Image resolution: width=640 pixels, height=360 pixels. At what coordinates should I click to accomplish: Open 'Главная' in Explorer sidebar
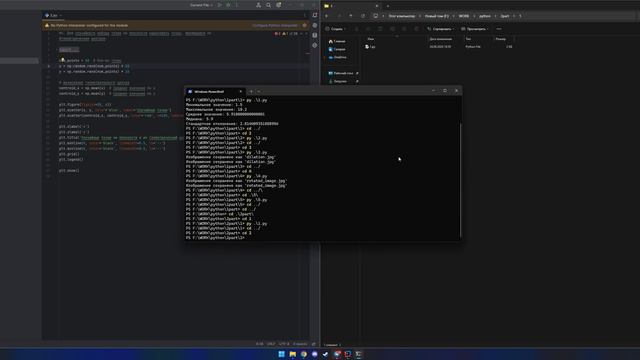point(337,41)
